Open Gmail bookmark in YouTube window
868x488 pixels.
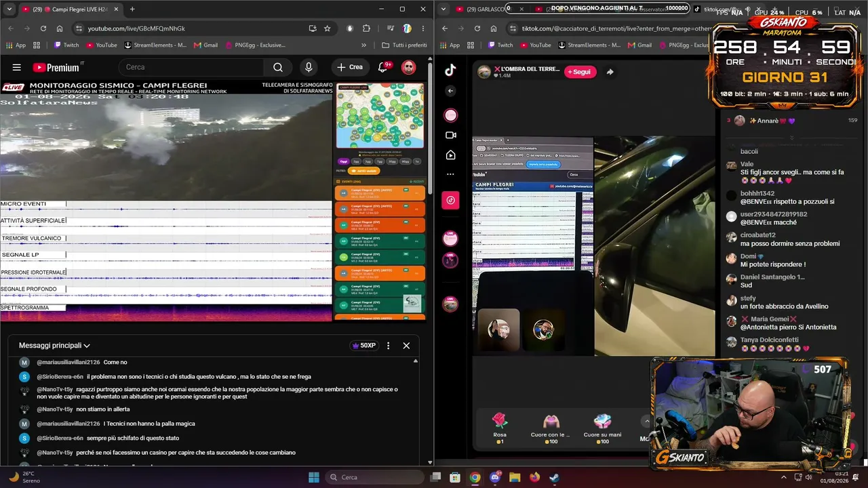tap(205, 45)
